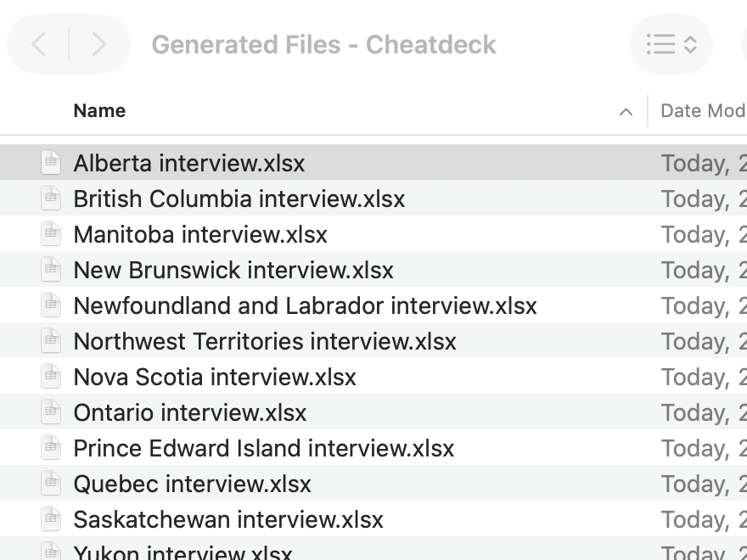Viewport: 747px width, 560px height.
Task: Click the Alberta interview.xlsx modified date
Action: click(x=702, y=163)
